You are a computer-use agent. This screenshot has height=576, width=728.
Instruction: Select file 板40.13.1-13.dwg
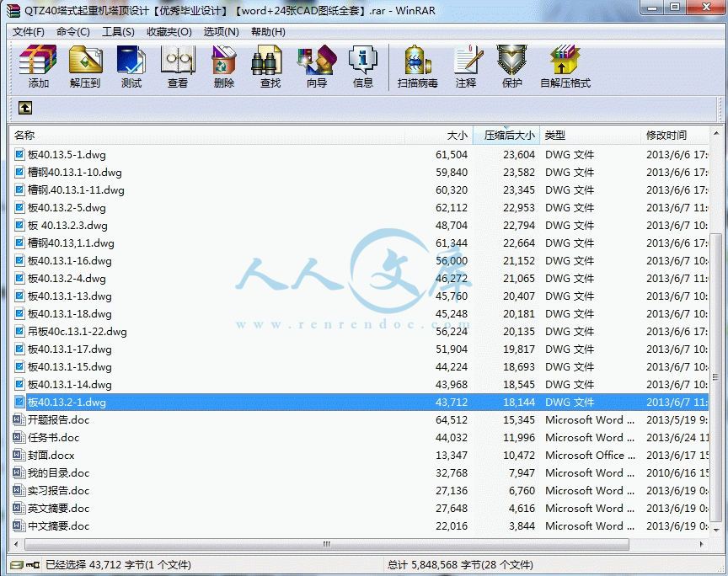(x=70, y=296)
